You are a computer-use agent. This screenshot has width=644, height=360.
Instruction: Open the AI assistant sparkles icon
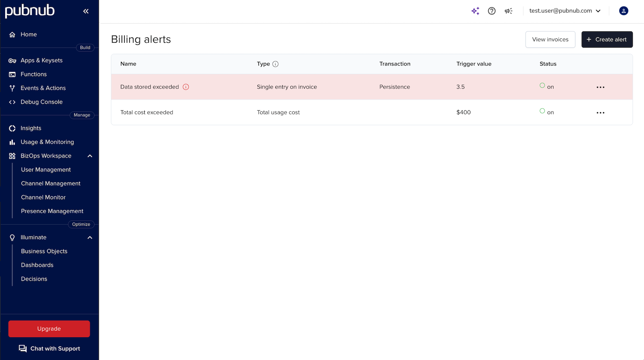click(x=475, y=11)
